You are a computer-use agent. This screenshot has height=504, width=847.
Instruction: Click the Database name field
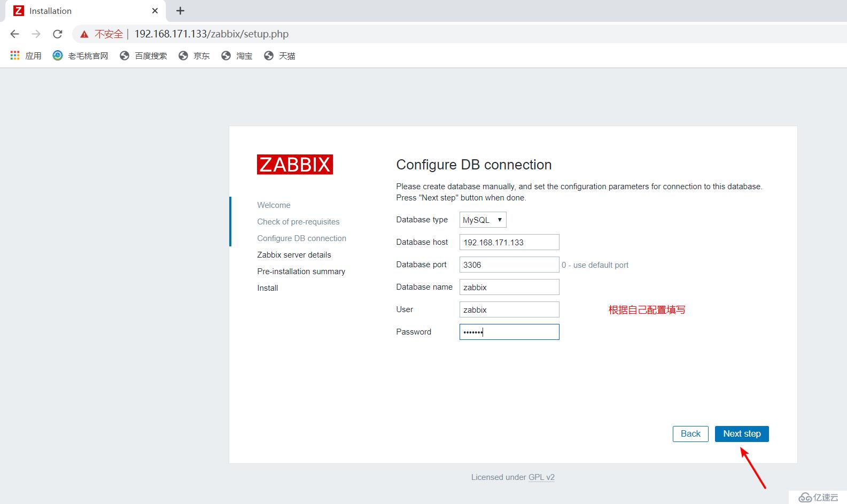[x=509, y=287]
